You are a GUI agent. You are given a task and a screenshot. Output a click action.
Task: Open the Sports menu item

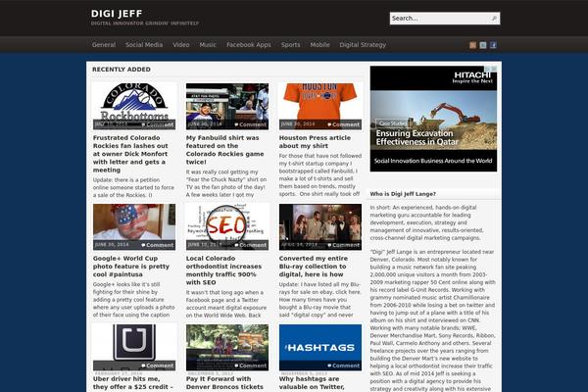pyautogui.click(x=291, y=45)
